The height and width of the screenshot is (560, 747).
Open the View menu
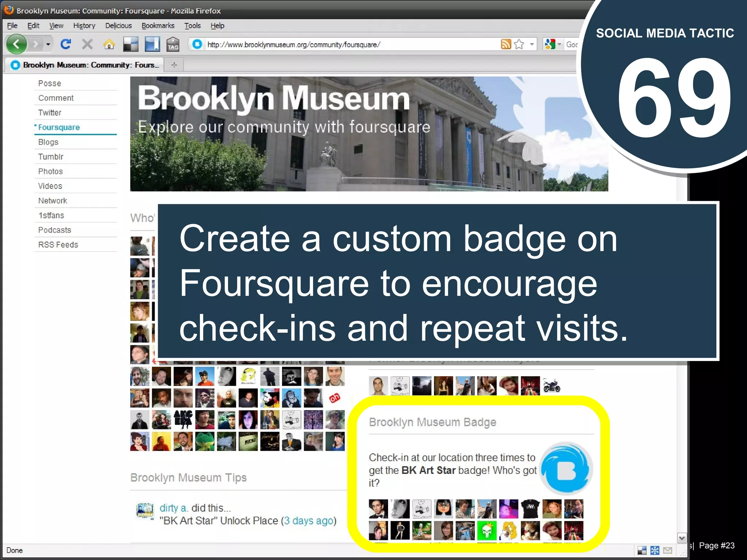(56, 26)
